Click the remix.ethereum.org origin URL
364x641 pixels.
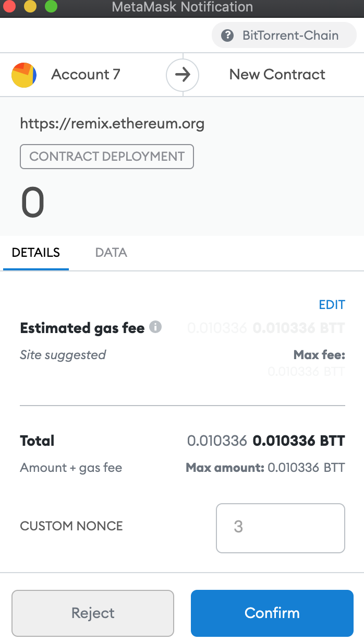click(112, 124)
